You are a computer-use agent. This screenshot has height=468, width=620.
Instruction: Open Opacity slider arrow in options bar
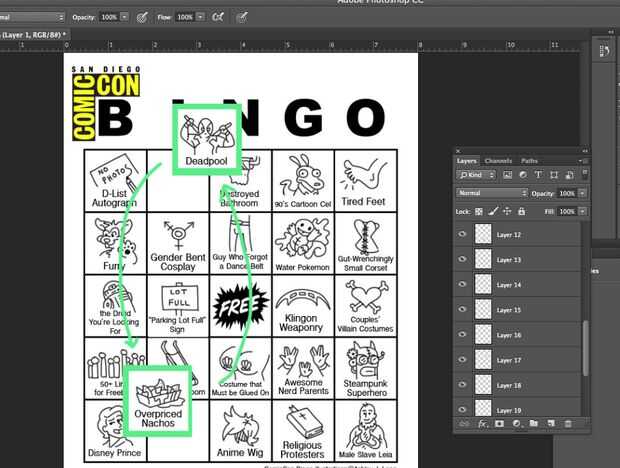124,17
